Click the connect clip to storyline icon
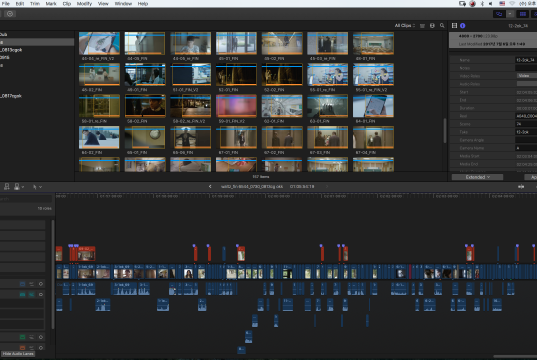537x360 pixels. pyautogui.click(x=7, y=187)
